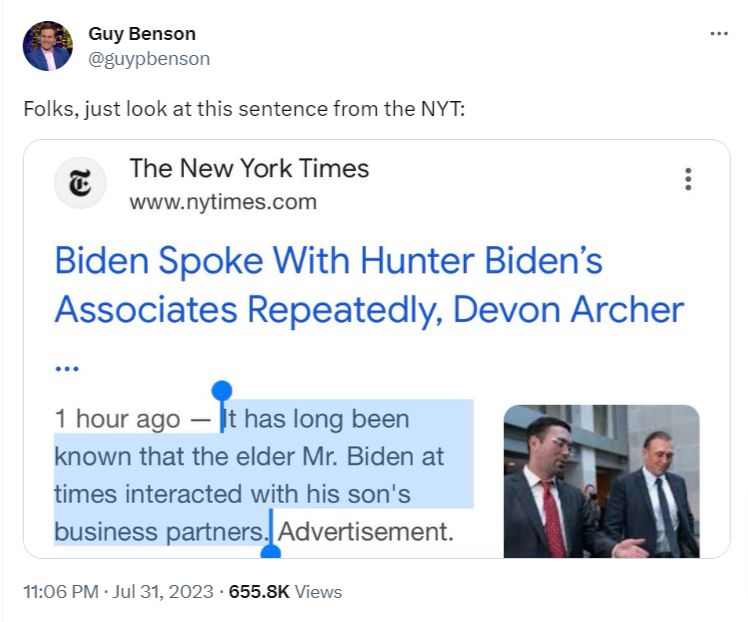Image resolution: width=748 pixels, height=622 pixels.
Task: Click the @guypbenson handle
Action: [149, 58]
